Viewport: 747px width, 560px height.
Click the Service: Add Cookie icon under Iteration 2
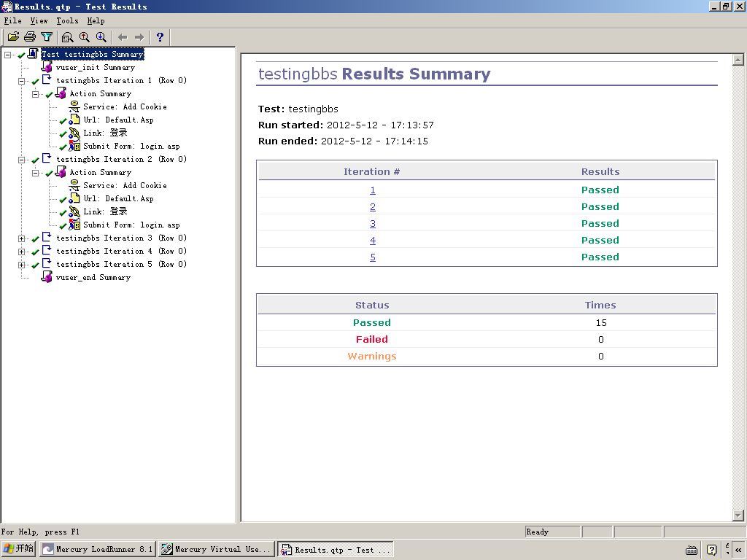coord(74,184)
